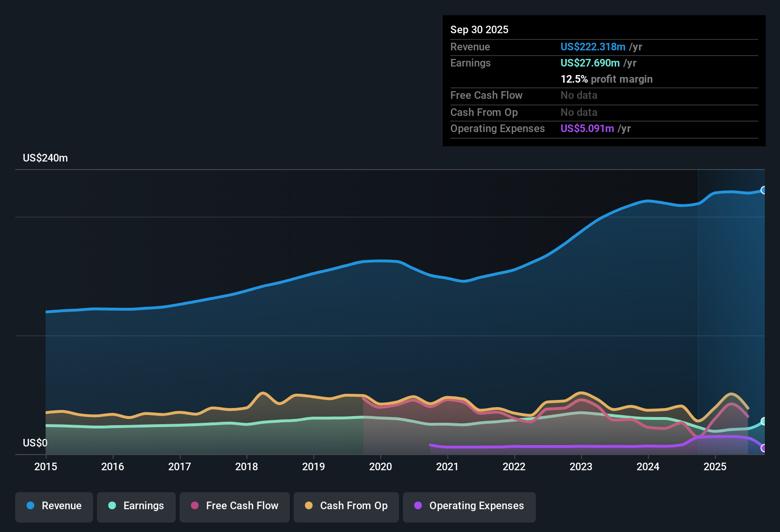The height and width of the screenshot is (532, 780).
Task: Click the US$240m axis label
Action: tap(45, 158)
